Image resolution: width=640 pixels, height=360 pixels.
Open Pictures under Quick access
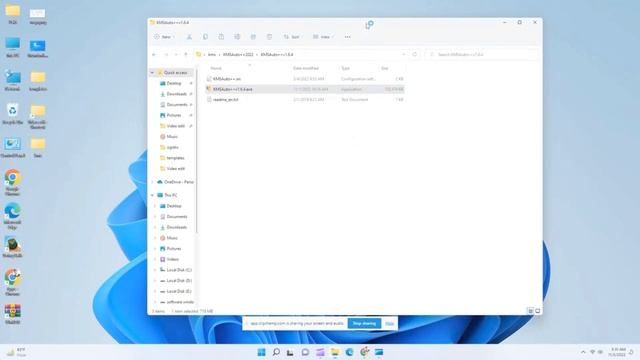[x=173, y=115]
